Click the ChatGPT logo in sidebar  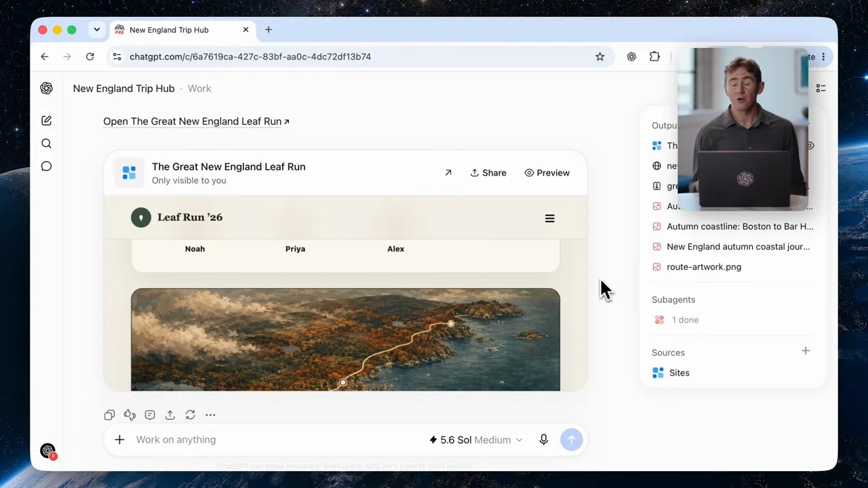(x=46, y=88)
